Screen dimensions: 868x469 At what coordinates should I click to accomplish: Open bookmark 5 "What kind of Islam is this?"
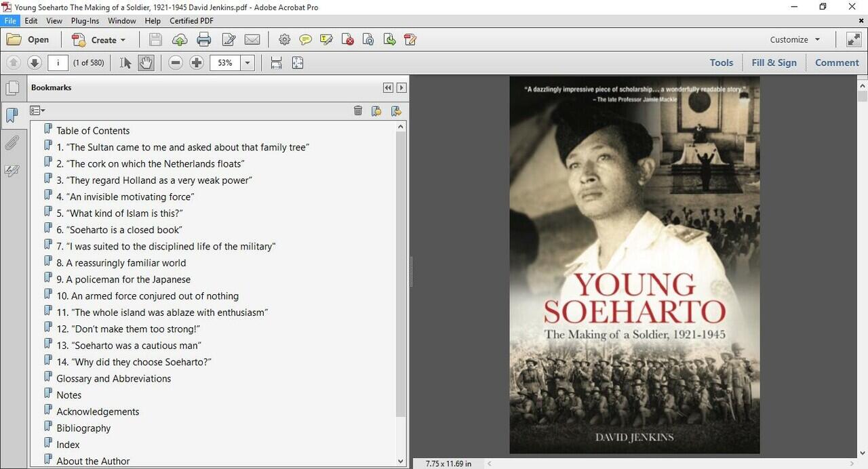click(120, 213)
